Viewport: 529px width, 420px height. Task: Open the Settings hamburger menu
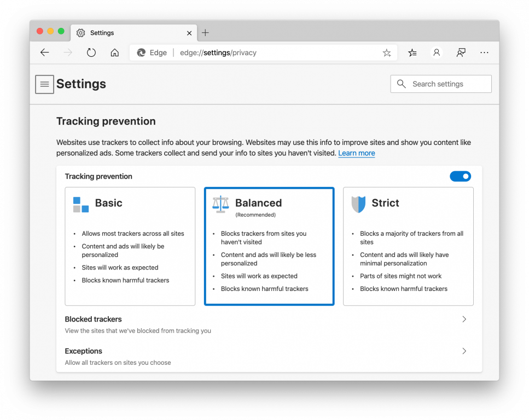point(44,84)
